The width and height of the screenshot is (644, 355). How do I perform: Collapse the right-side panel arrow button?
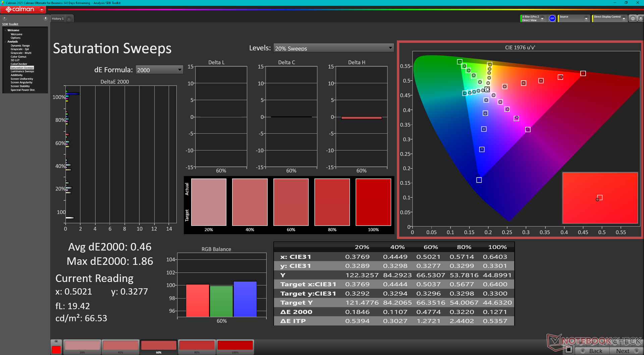tap(640, 18)
